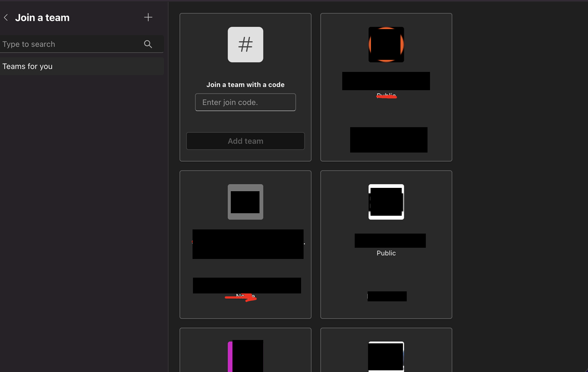Screen dimensions: 588x372
Task: Select the Teams for you category
Action: (82, 67)
